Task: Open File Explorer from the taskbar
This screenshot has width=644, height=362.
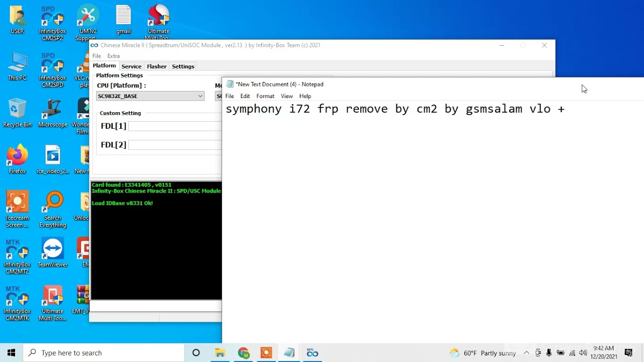Action: pyautogui.click(x=220, y=352)
